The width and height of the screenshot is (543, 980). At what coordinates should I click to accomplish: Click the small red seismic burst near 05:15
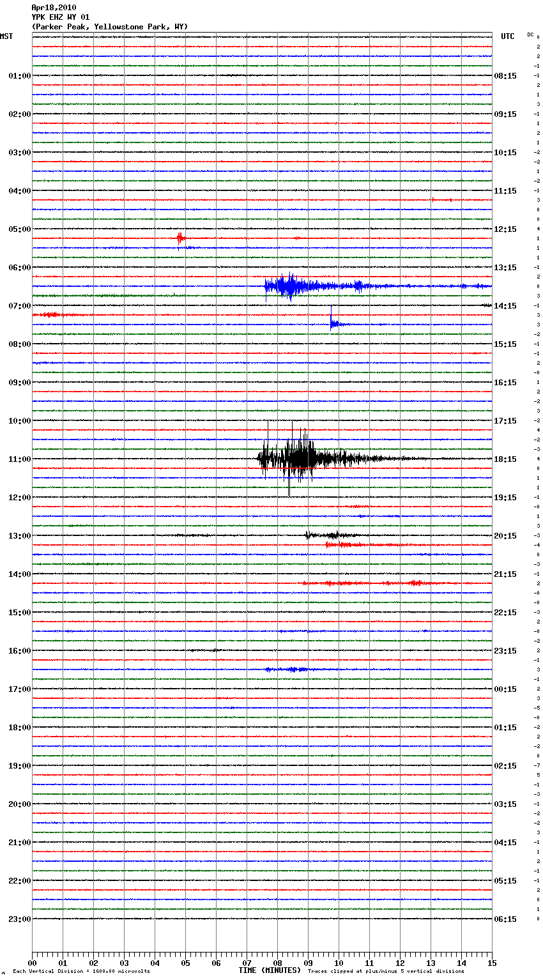pos(181,238)
